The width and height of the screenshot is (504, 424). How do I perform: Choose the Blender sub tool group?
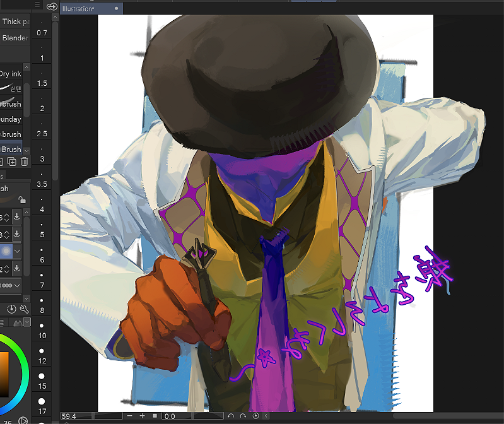[x=15, y=38]
